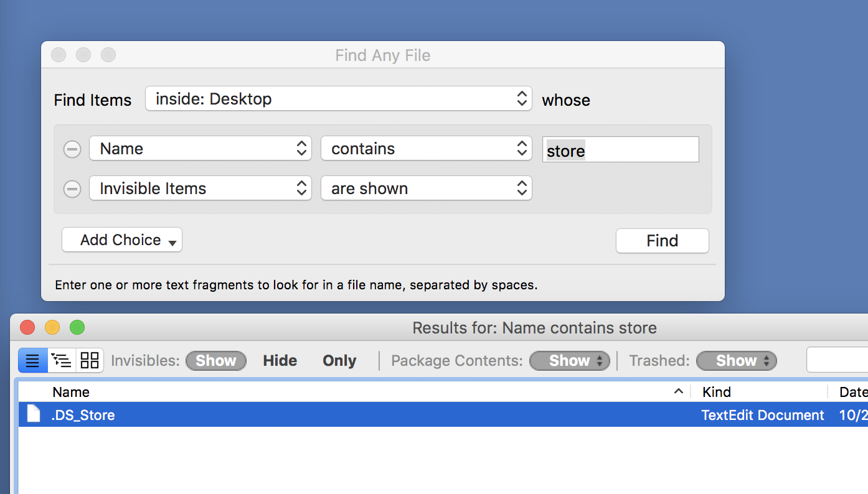868x494 pixels.
Task: Open the 'inside: Desktop' location dropdown
Action: click(x=339, y=98)
